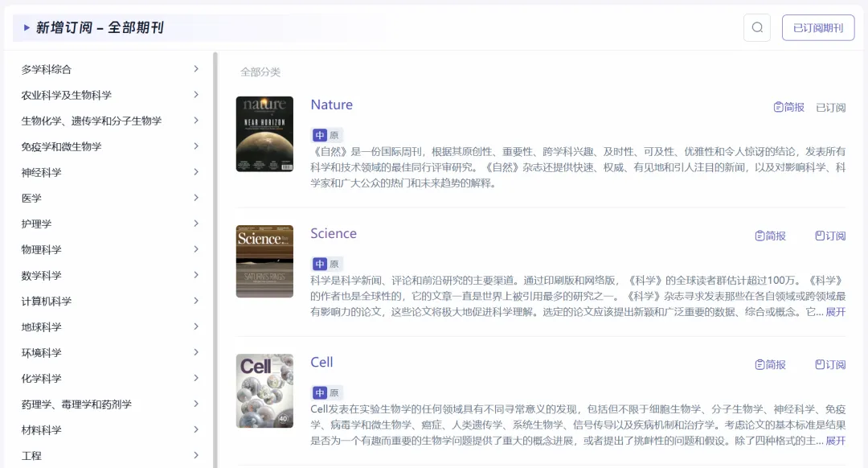Expand the Cell description with 展开
The image size is (868, 468).
836,441
